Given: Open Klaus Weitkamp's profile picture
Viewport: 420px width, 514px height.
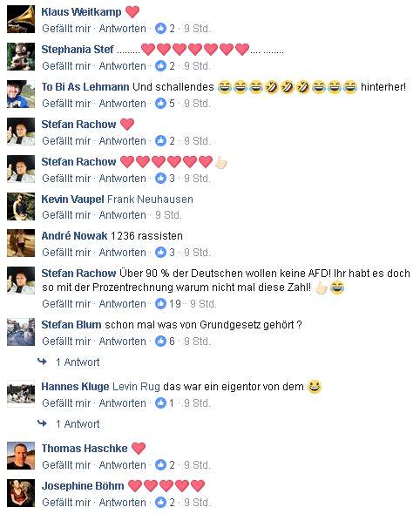Looking at the screenshot, I should [x=21, y=19].
